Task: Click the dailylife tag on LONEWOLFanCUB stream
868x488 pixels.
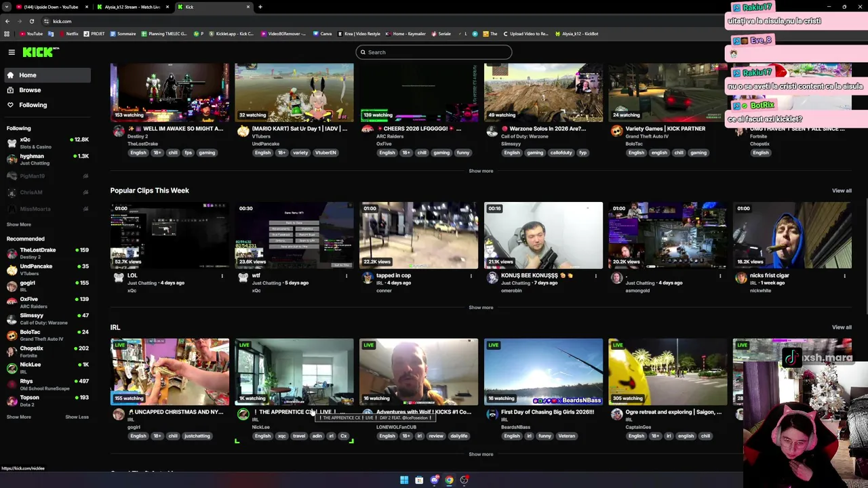Action: click(x=458, y=436)
